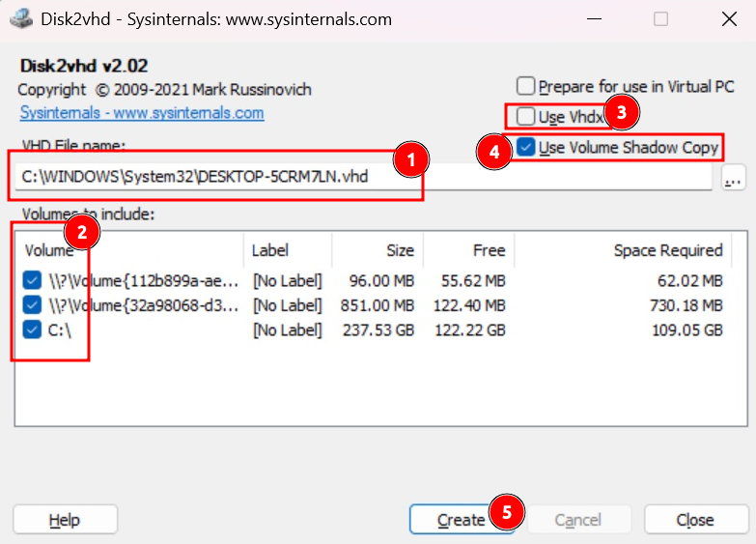The image size is (756, 544).
Task: Select the 730.18 MB space required cell
Action: point(686,305)
